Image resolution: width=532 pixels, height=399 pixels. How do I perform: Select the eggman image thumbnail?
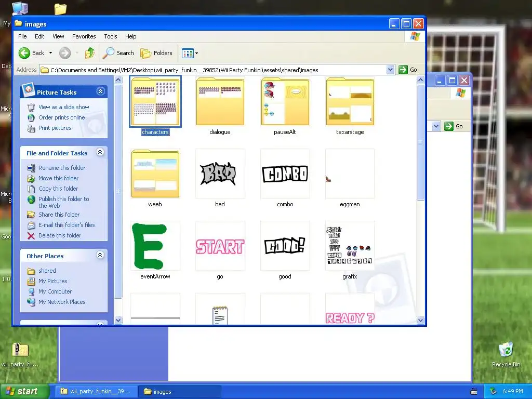(x=350, y=174)
